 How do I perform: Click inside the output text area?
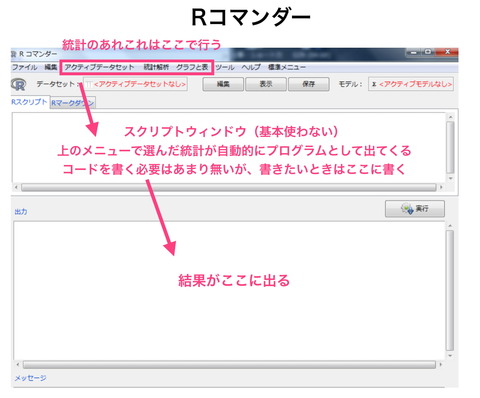coord(229,290)
